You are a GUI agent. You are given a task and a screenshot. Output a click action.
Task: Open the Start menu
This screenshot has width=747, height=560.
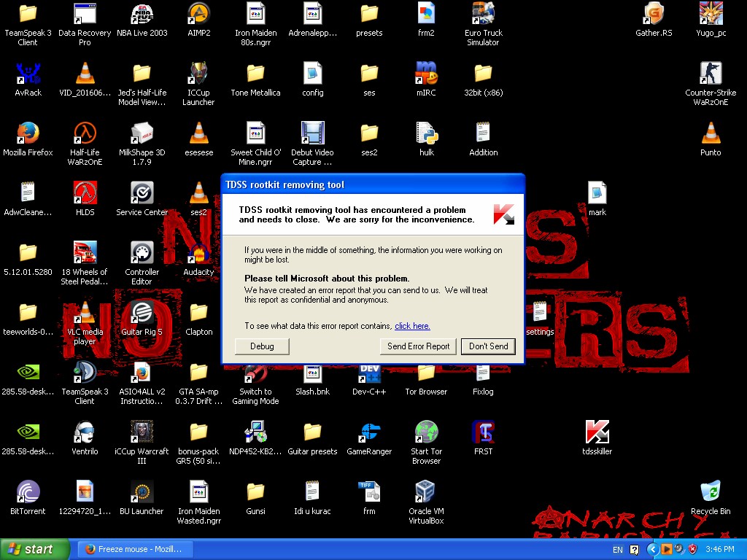click(35, 549)
